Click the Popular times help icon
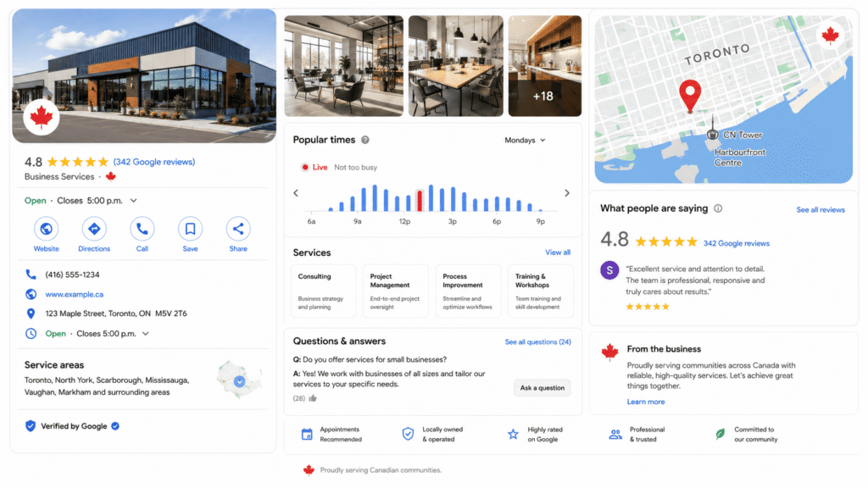The height and width of the screenshot is (488, 868). click(x=365, y=140)
